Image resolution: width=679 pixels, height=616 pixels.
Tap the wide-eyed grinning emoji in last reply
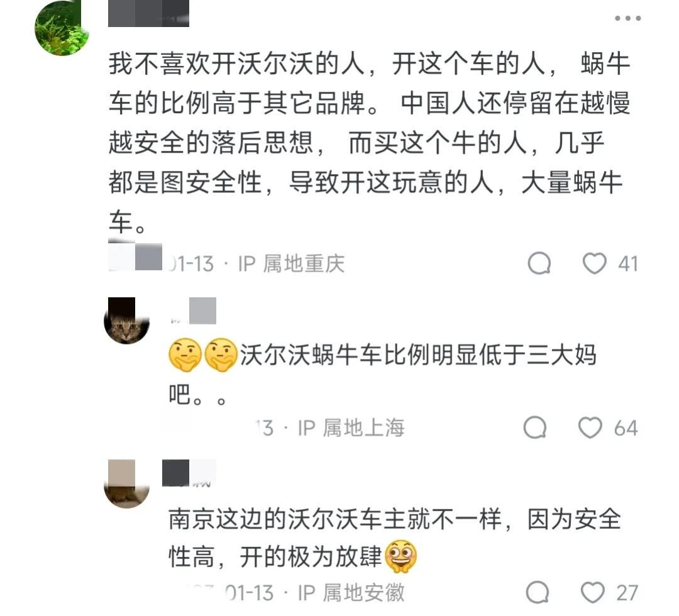[400, 556]
